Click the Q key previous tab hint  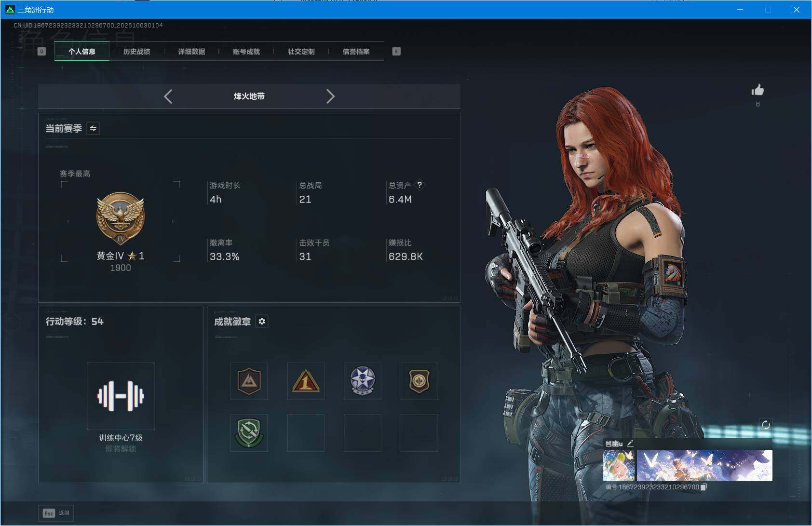(41, 51)
